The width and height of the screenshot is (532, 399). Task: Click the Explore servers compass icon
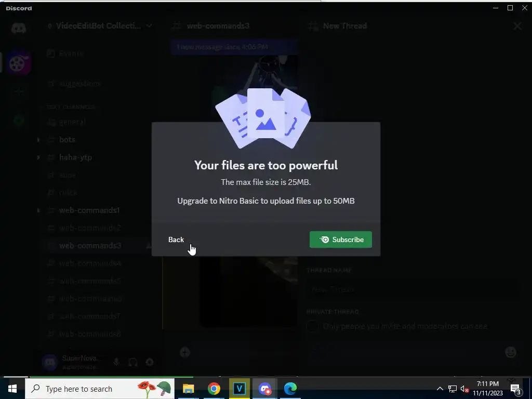point(18,120)
